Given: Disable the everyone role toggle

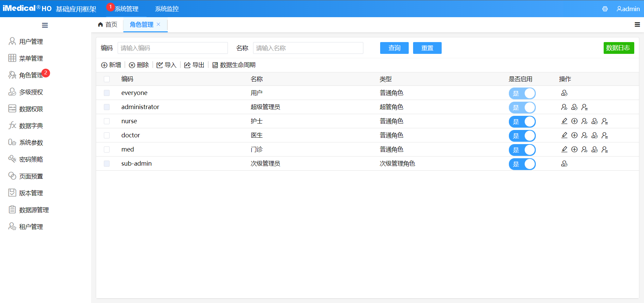Looking at the screenshot, I should (x=522, y=93).
